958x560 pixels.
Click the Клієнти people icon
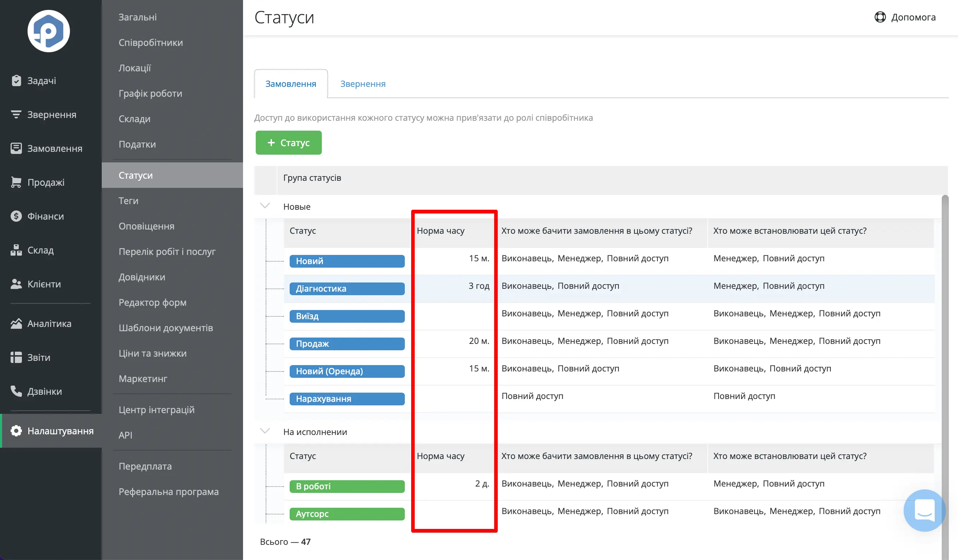pos(16,284)
